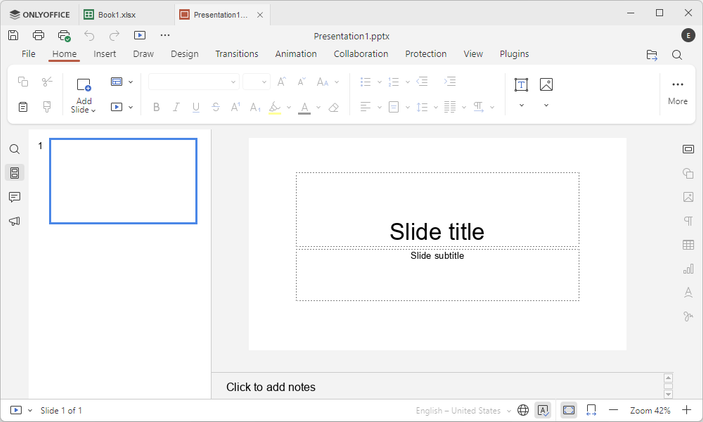Screen dimensions: 703x422
Task: Click Decrement font size icon
Action: click(x=301, y=82)
